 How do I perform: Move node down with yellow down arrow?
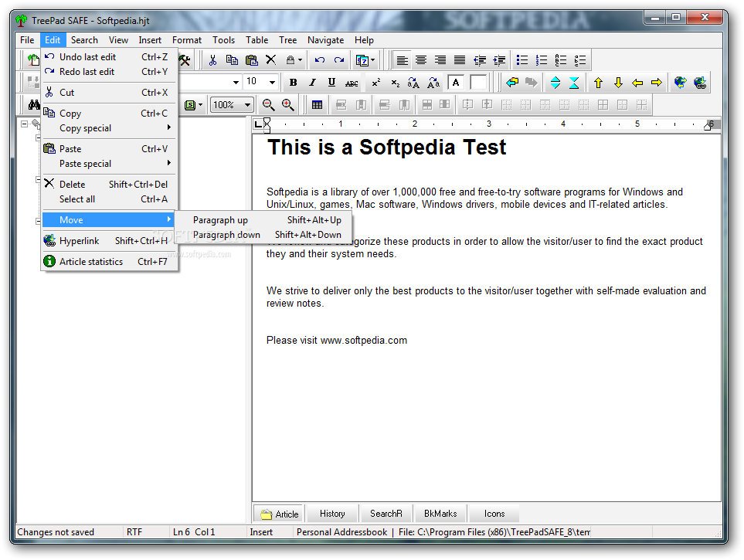click(x=618, y=83)
